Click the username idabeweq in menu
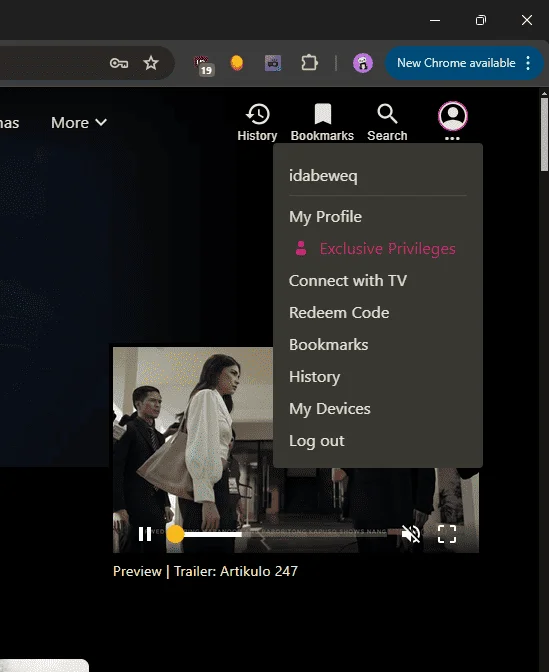 (323, 176)
